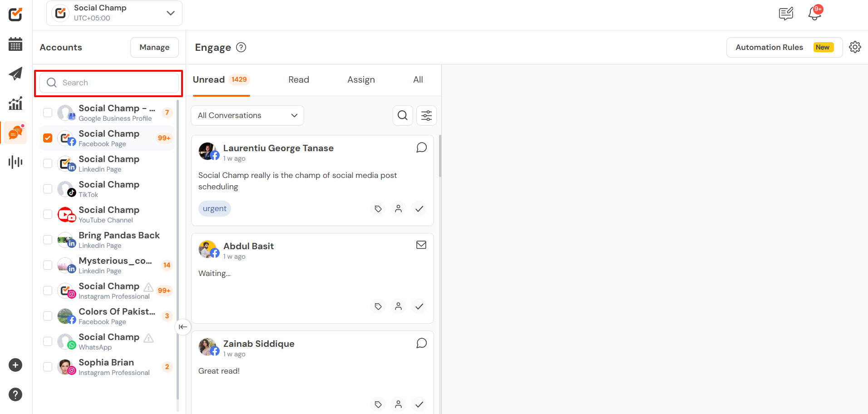Open the listening sound-wave icon in sidebar

click(15, 162)
